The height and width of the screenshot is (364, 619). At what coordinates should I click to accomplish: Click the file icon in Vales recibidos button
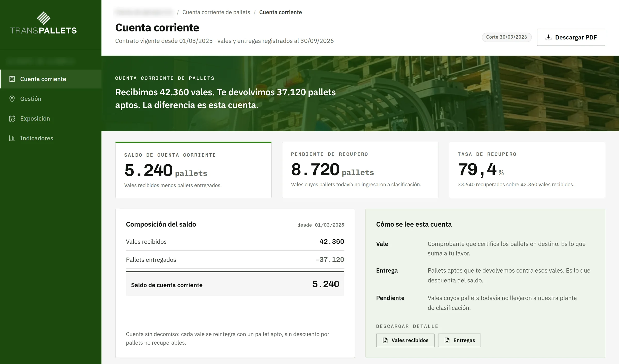(x=385, y=340)
